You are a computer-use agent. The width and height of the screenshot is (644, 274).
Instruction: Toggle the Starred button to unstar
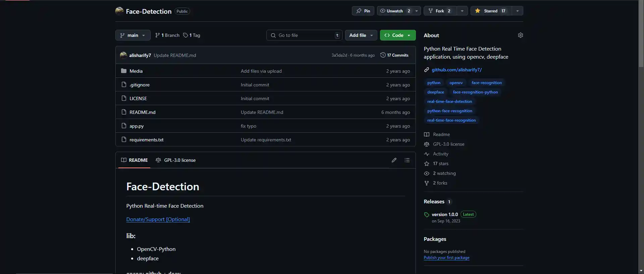[x=491, y=11]
